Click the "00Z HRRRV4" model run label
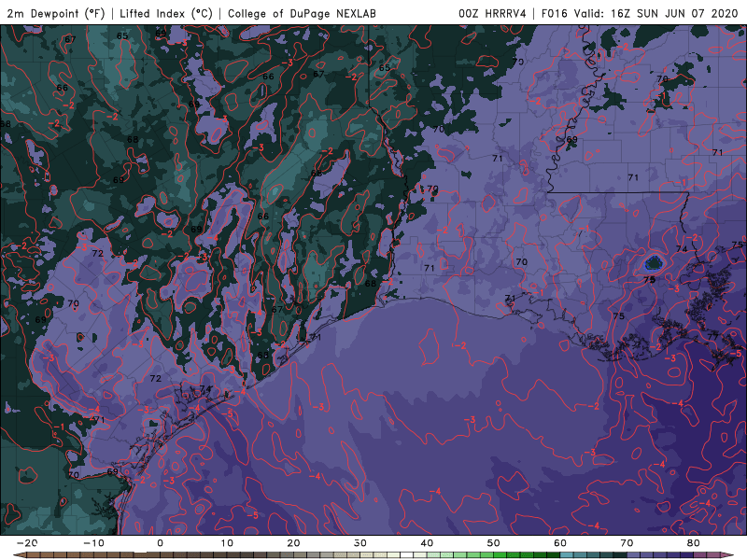The width and height of the screenshot is (747, 560). pyautogui.click(x=492, y=13)
